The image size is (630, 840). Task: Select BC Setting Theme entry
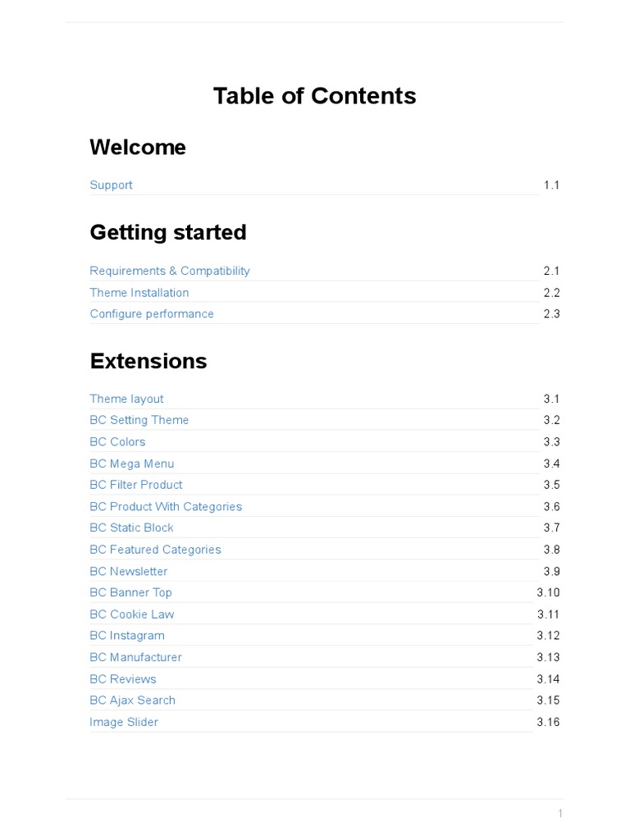click(139, 420)
